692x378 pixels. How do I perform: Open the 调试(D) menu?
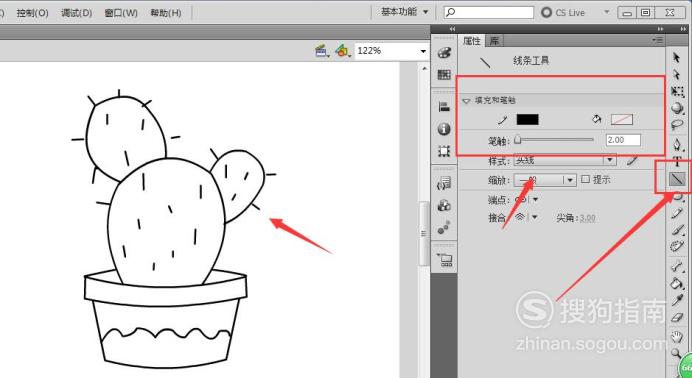(76, 13)
